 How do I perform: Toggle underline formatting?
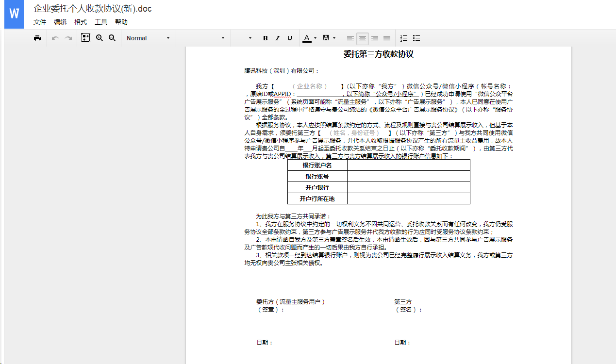pyautogui.click(x=290, y=38)
